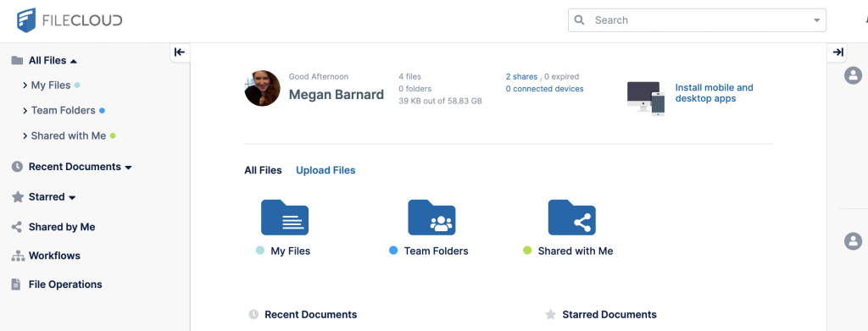The height and width of the screenshot is (331, 868).
Task: Open the 2 shares link
Action: pyautogui.click(x=521, y=77)
